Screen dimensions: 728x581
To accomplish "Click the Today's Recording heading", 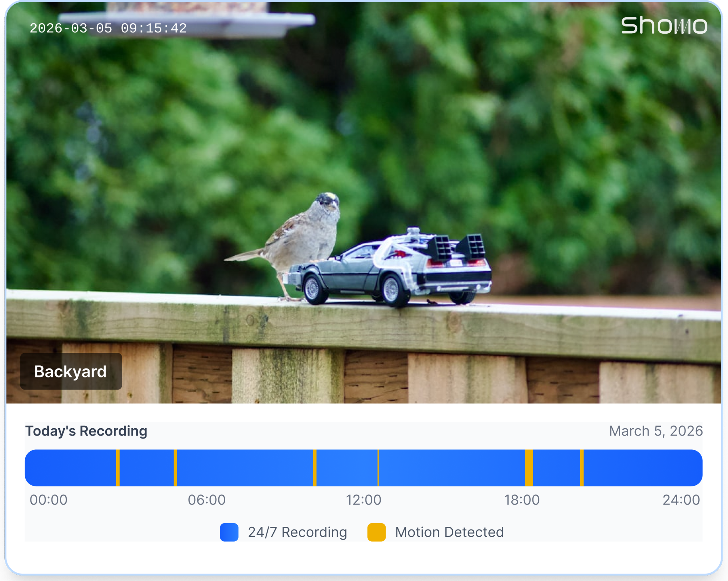I will [86, 431].
